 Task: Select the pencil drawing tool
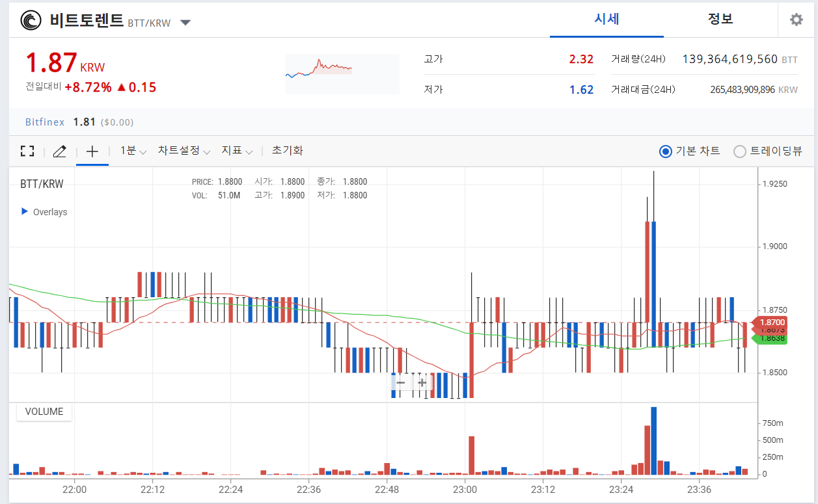coord(59,152)
